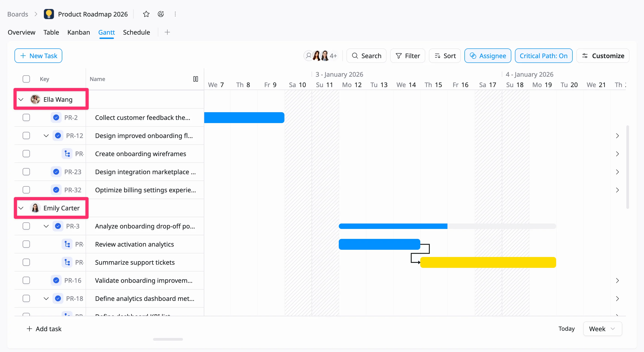Collapse PR-18 subtasks
This screenshot has height=352, width=644.
coord(46,299)
